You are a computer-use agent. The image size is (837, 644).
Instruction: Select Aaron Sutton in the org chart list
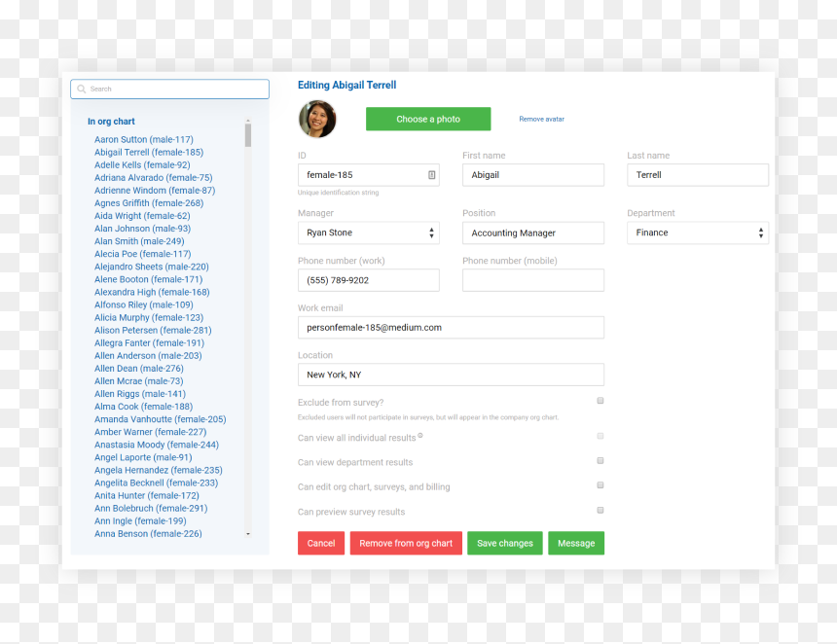(144, 139)
